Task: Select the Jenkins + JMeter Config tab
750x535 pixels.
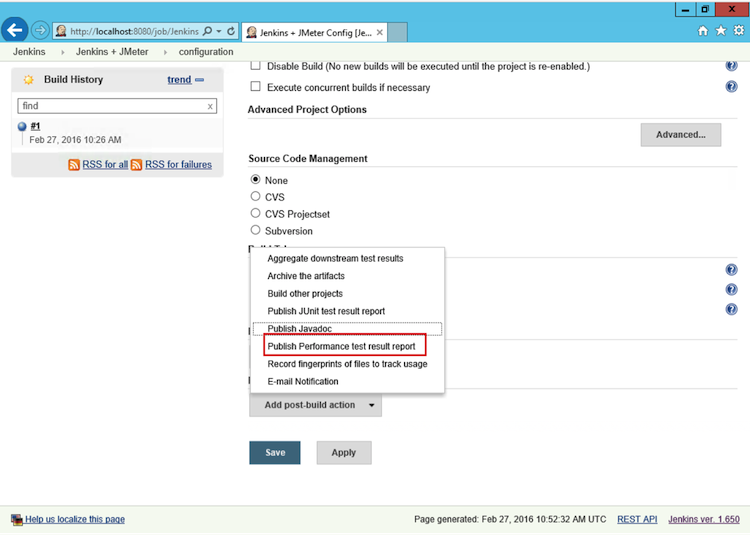Action: click(x=314, y=33)
